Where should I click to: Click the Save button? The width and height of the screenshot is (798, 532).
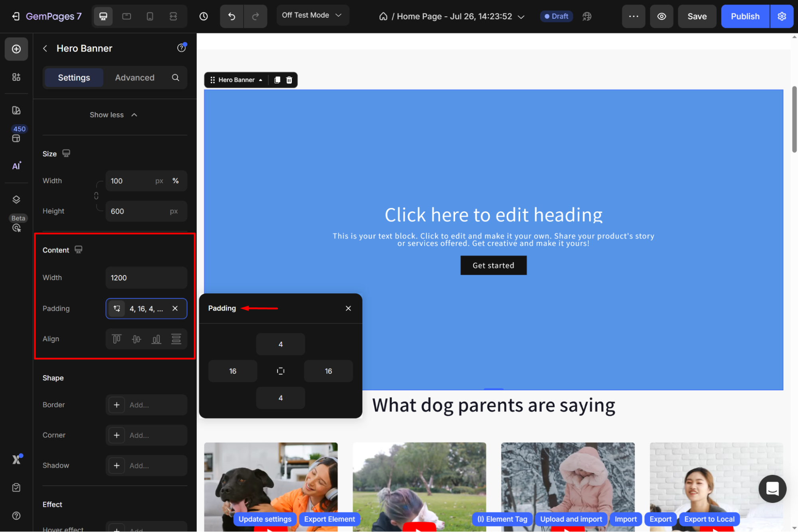pos(697,16)
